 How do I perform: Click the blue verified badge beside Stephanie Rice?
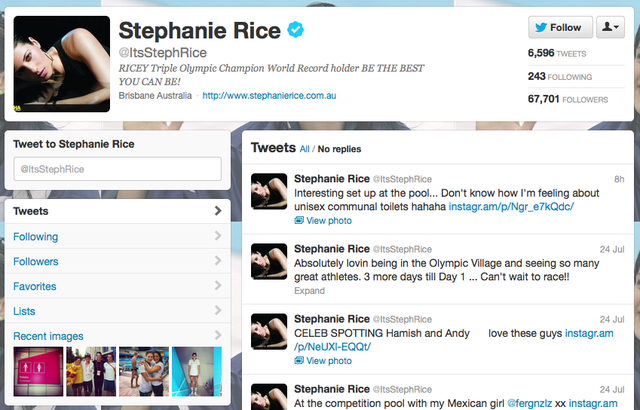(296, 30)
